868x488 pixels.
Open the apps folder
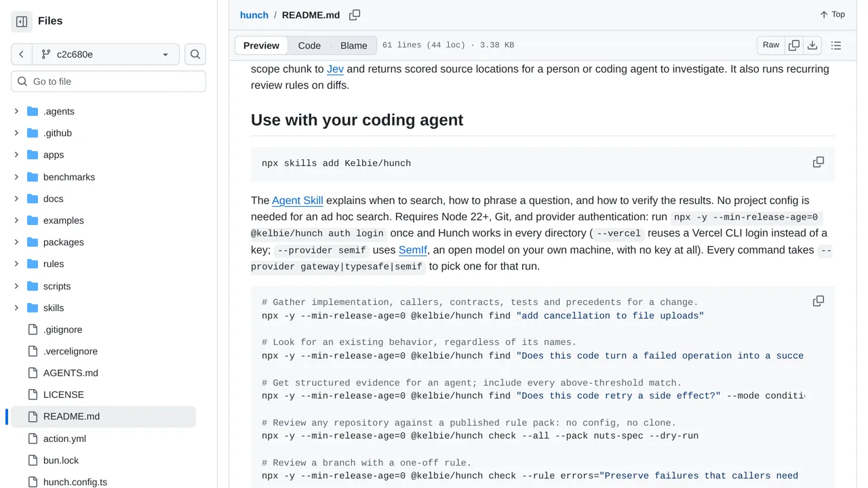pos(54,155)
